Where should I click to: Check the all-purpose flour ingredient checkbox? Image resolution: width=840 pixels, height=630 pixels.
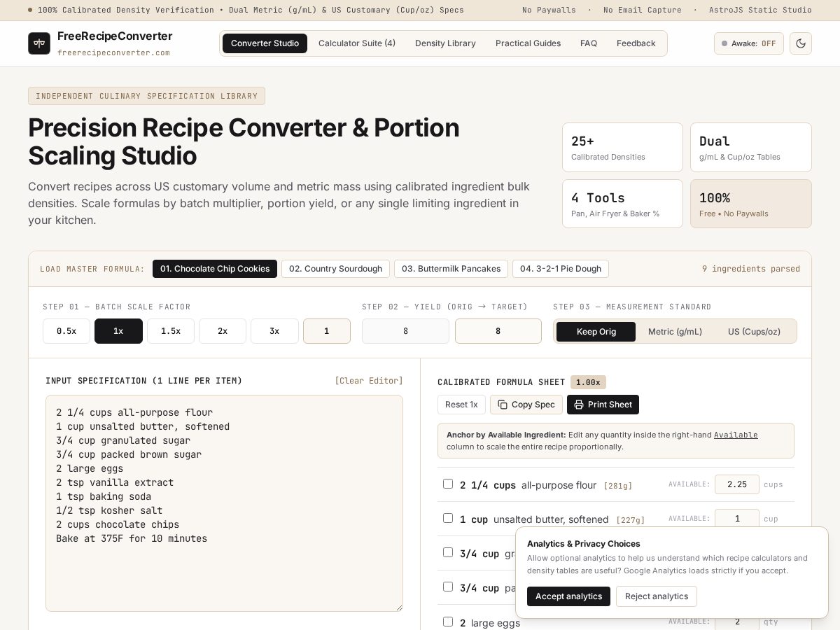point(448,484)
